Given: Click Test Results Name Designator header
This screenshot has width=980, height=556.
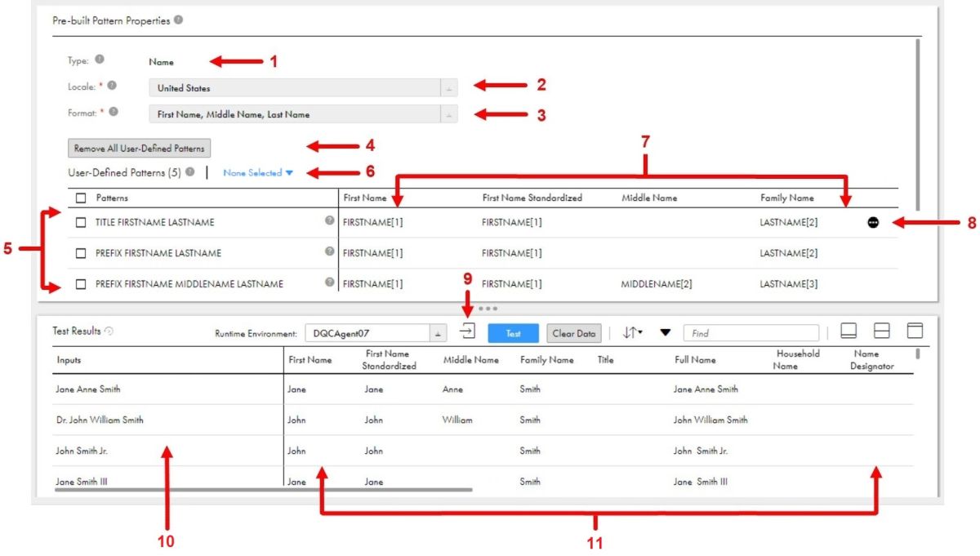Looking at the screenshot, I should 873,360.
